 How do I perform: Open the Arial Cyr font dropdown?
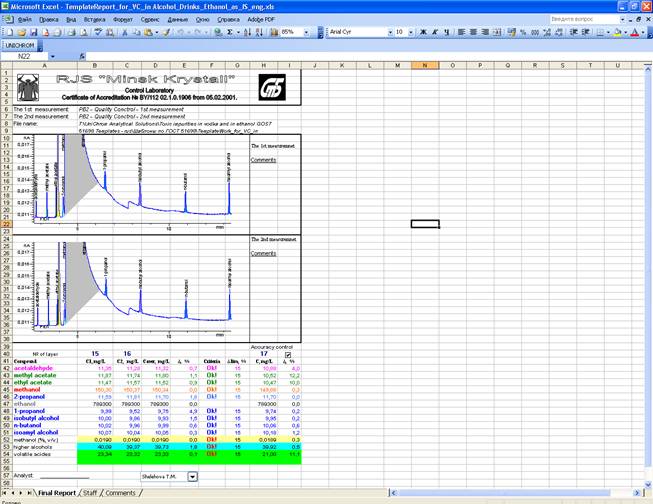pyautogui.click(x=390, y=32)
